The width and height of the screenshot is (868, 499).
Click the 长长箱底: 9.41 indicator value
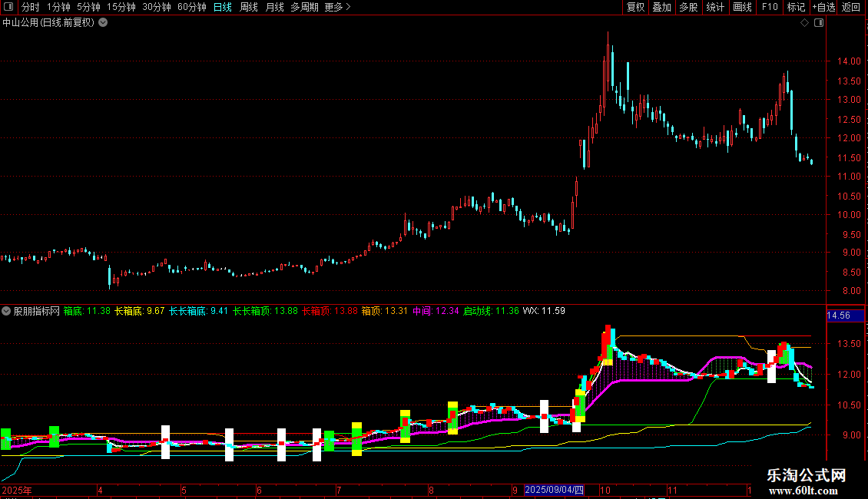point(199,311)
